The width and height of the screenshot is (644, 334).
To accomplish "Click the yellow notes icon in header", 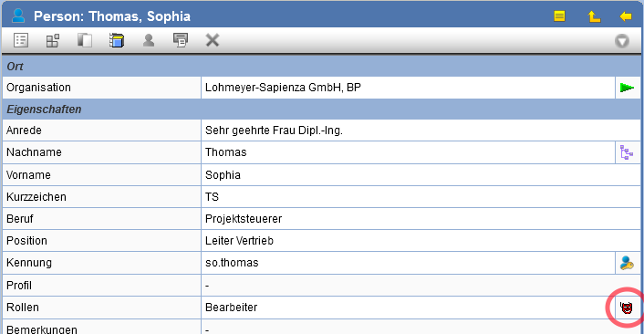I will [559, 16].
